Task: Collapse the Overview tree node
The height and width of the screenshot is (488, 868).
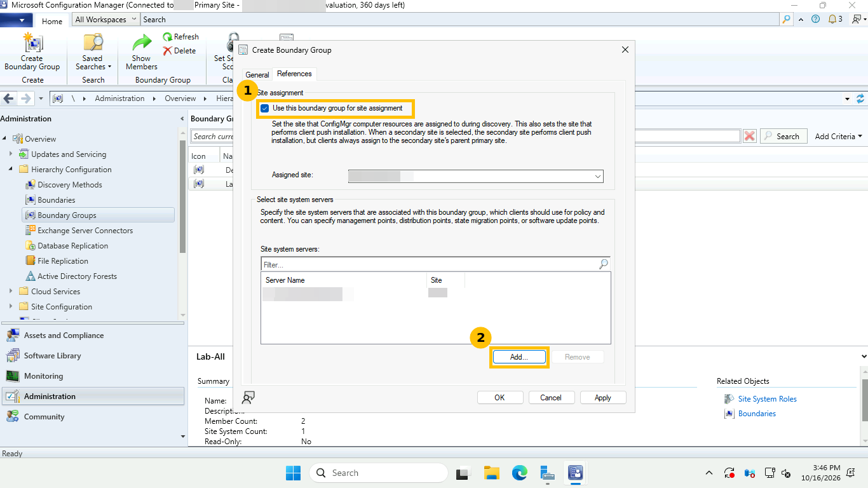Action: (x=5, y=139)
